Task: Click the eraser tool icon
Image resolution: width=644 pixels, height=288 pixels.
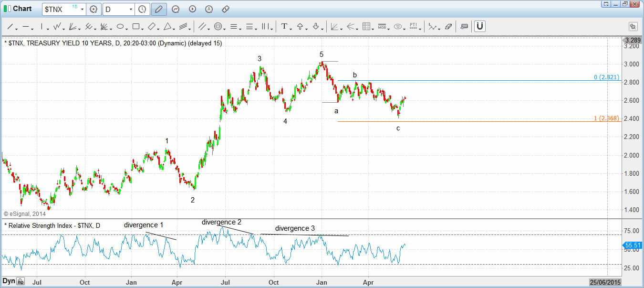Action: [448, 27]
